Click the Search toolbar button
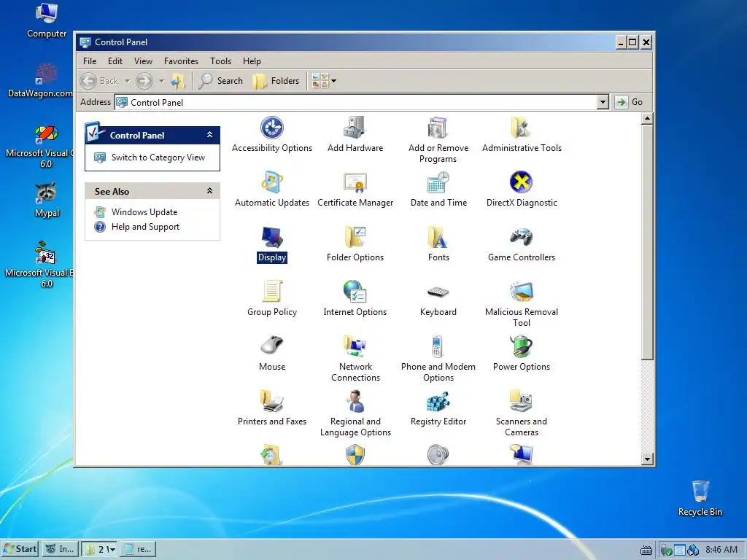This screenshot has height=560, width=747. (x=220, y=81)
